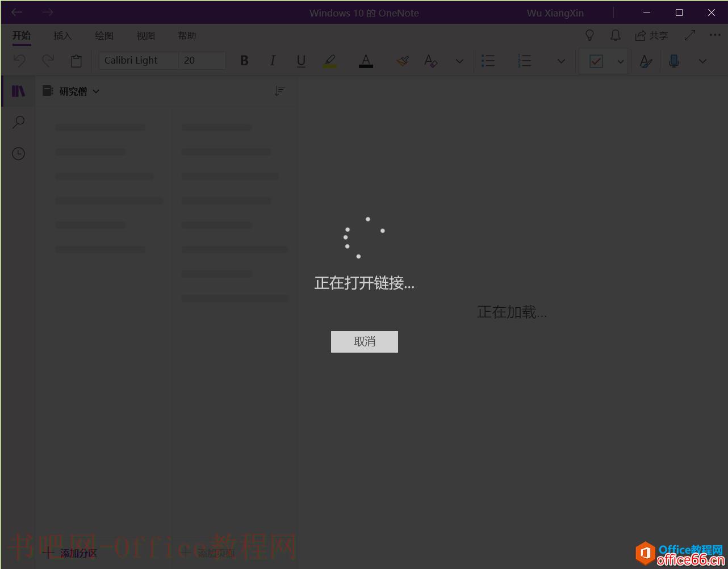Open the more options ellipsis menu
728x569 pixels.
(x=715, y=35)
